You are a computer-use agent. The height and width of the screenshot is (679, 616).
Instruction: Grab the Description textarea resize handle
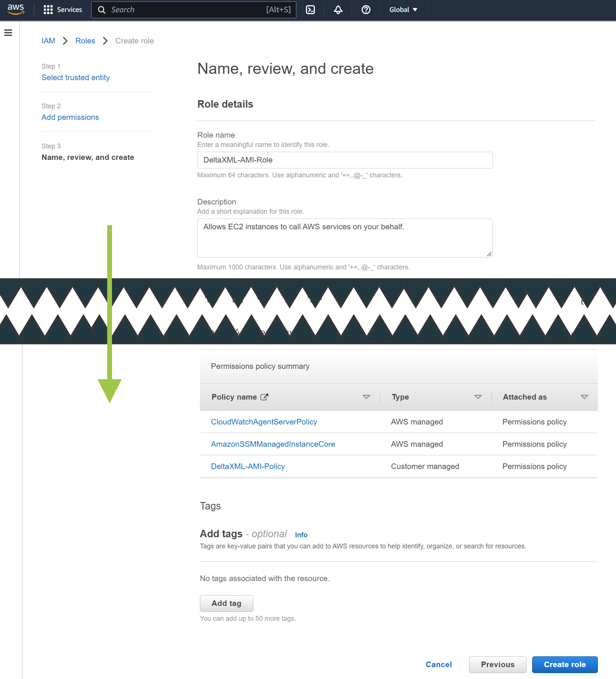(489, 254)
